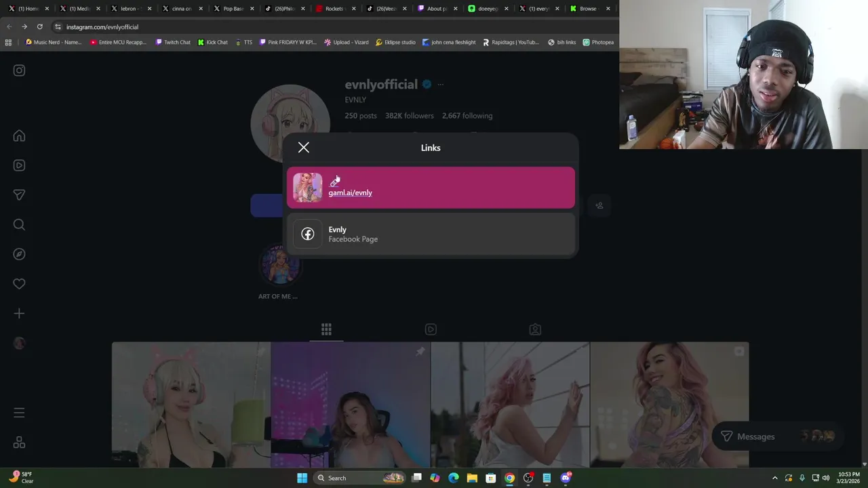Open Search using the magnifier sidebar icon
The image size is (868, 488).
[x=19, y=224]
